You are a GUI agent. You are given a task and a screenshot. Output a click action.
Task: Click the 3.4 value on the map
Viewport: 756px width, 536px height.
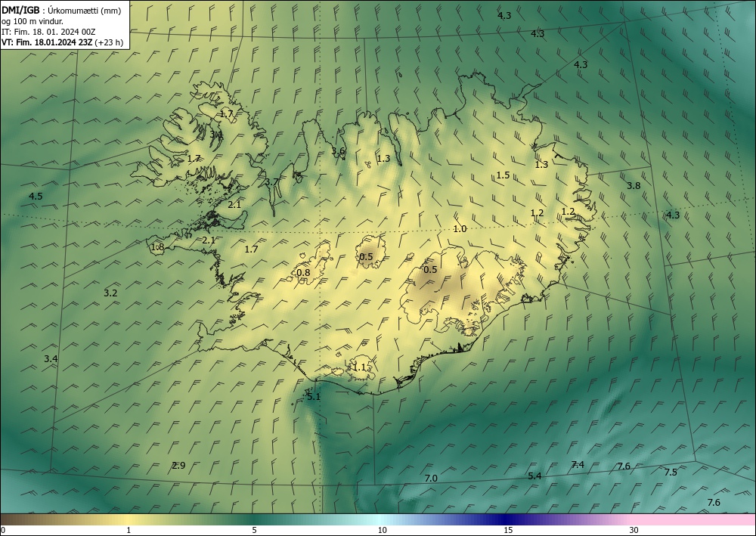tap(51, 358)
